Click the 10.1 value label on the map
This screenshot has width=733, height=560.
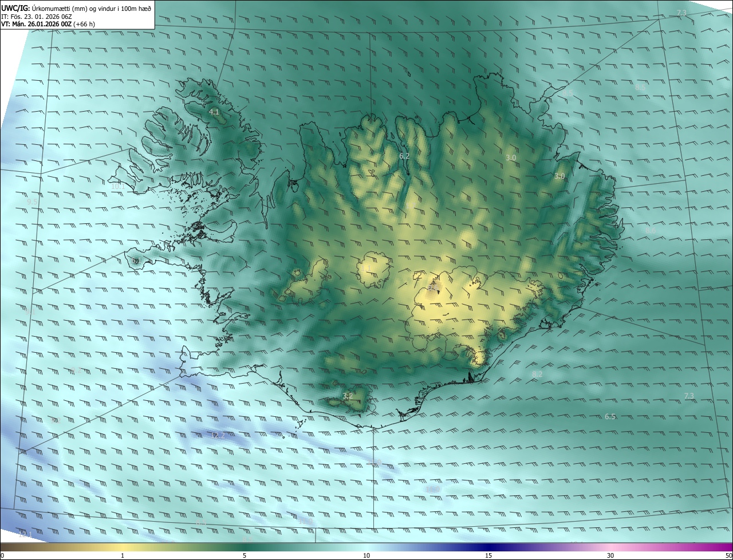118,187
